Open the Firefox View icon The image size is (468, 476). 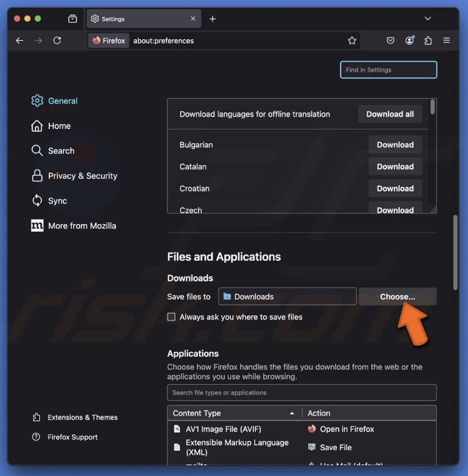tap(72, 19)
